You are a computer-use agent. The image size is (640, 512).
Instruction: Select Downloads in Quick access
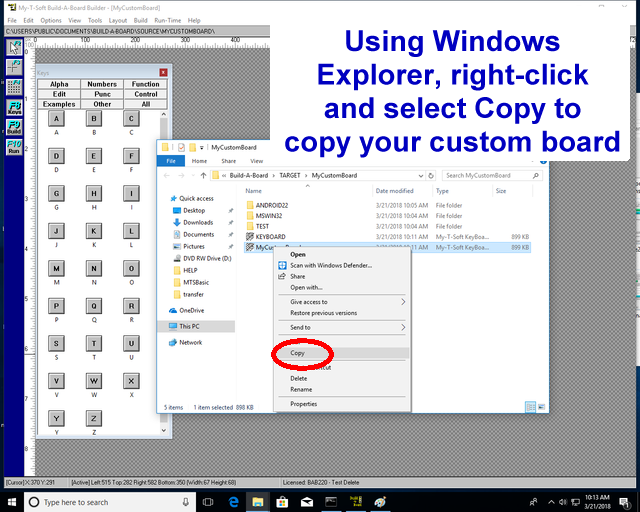pyautogui.click(x=198, y=222)
